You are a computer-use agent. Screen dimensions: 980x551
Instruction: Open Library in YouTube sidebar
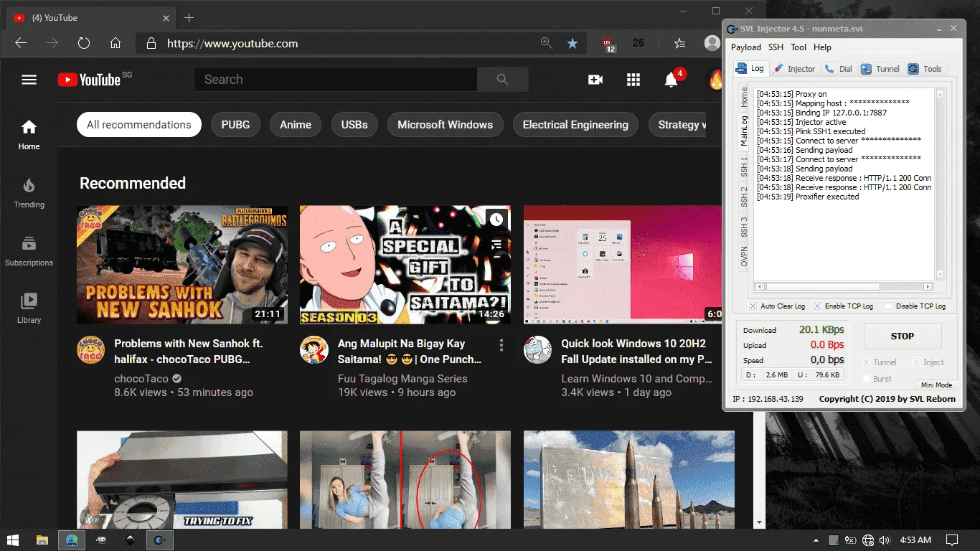click(x=29, y=309)
